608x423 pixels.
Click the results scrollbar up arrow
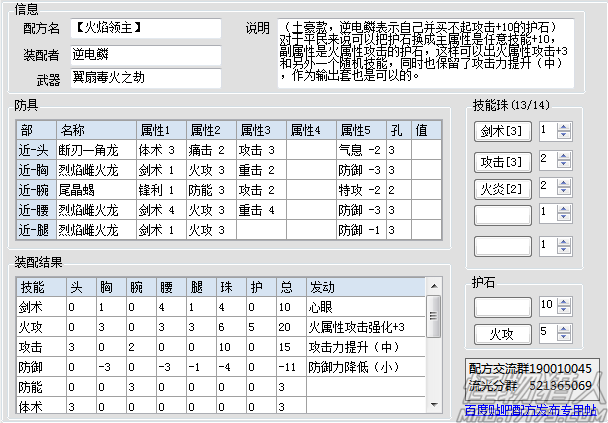(433, 303)
